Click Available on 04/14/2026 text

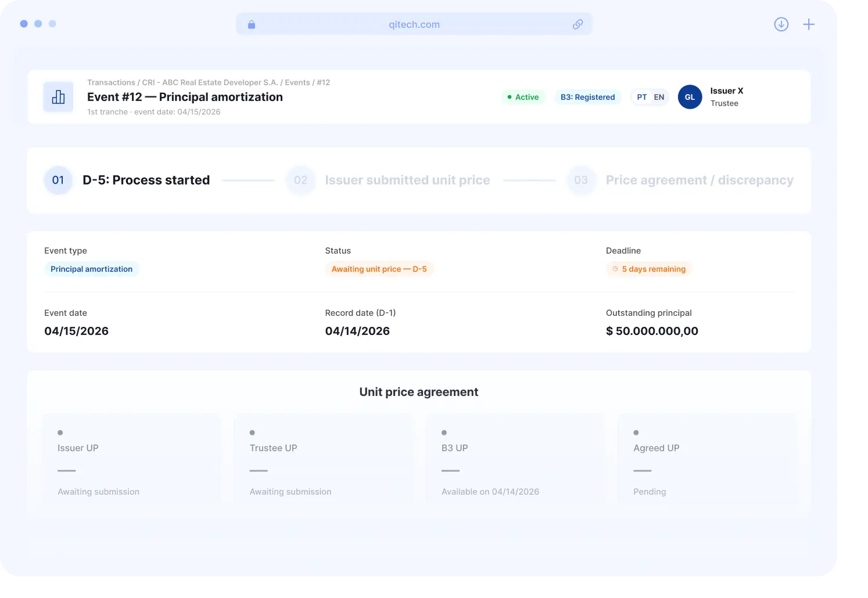[490, 492]
